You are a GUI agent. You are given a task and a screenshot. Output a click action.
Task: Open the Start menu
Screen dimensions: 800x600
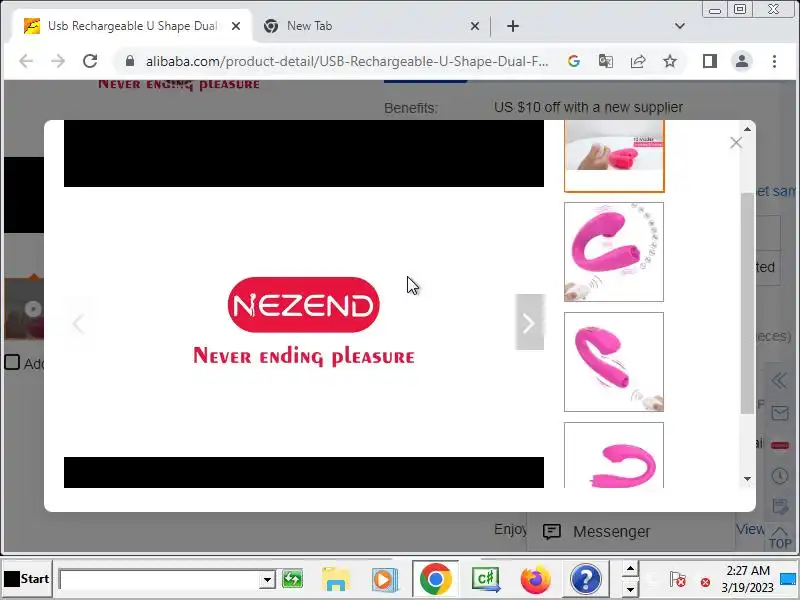coord(27,579)
